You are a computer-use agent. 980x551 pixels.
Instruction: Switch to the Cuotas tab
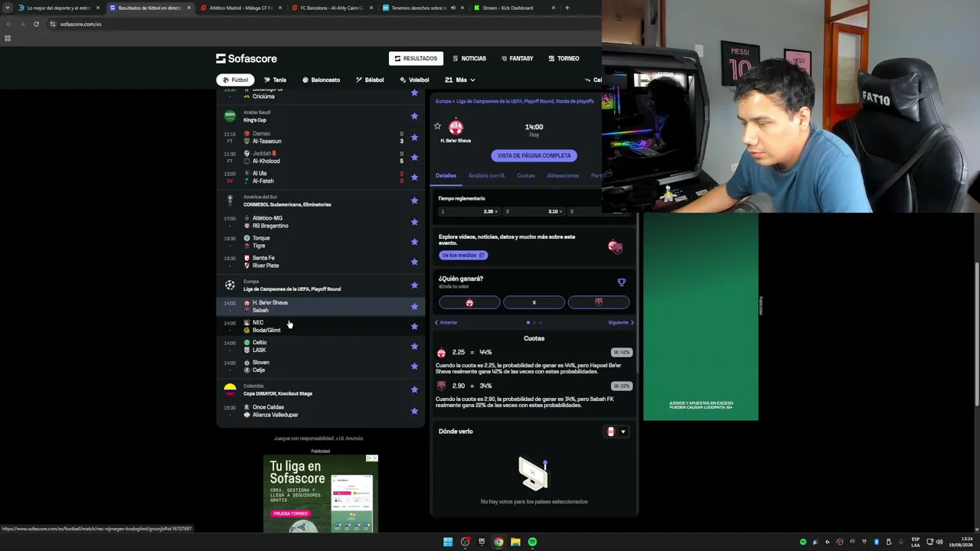[525, 176]
